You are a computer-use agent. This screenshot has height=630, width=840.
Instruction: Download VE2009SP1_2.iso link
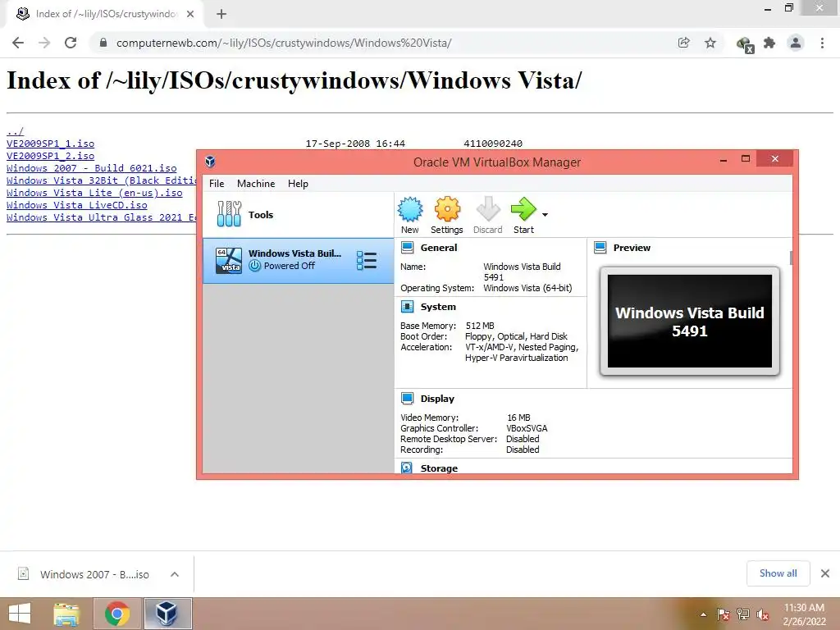pos(50,156)
